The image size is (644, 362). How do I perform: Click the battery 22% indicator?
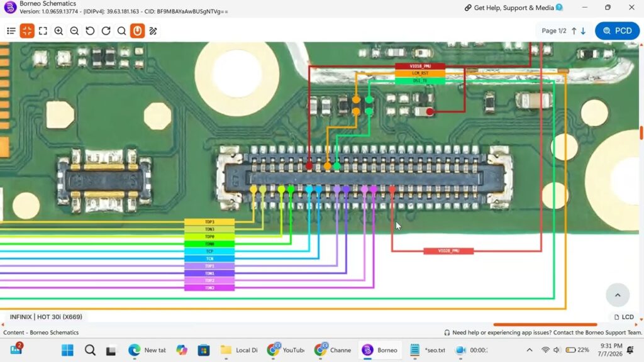[x=577, y=350]
